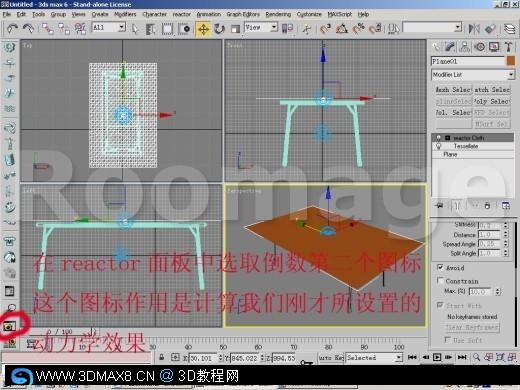Screen dimensions: 520x390
Task: Activate the Select and Move tool
Action: (203, 29)
